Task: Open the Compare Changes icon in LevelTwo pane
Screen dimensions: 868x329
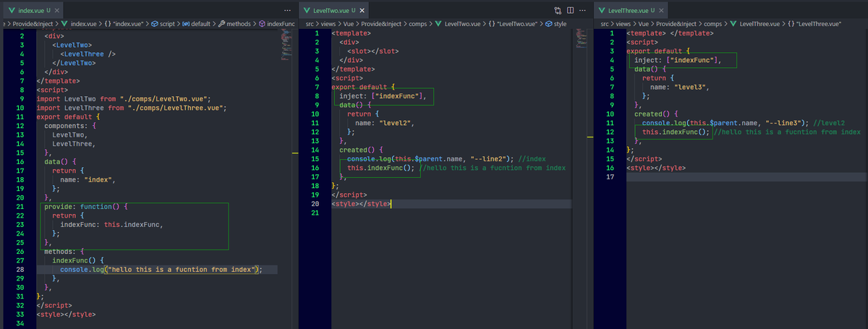Action: coord(557,10)
